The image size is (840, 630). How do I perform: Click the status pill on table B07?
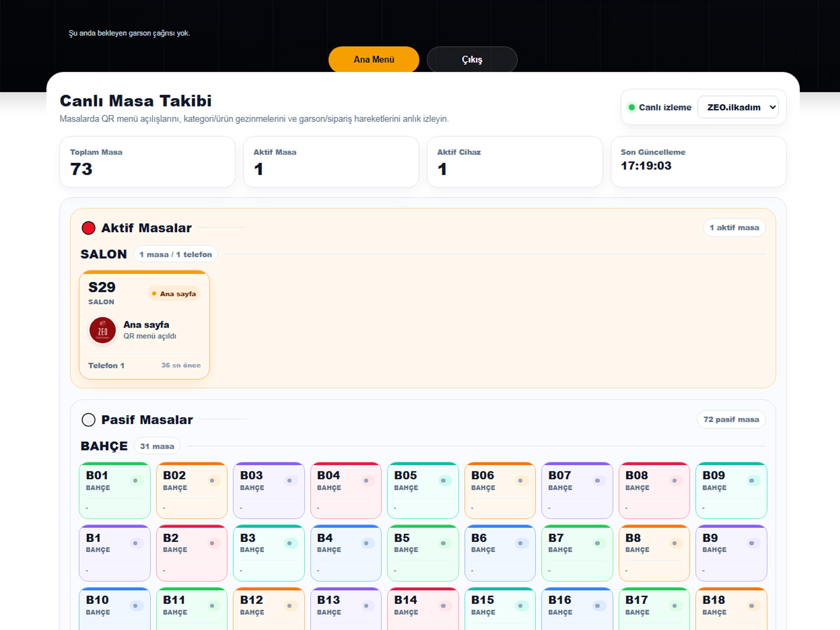[x=597, y=480]
